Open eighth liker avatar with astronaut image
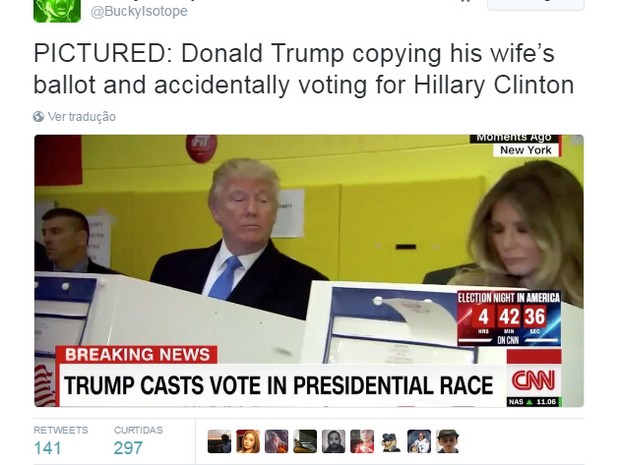 pos(419,441)
